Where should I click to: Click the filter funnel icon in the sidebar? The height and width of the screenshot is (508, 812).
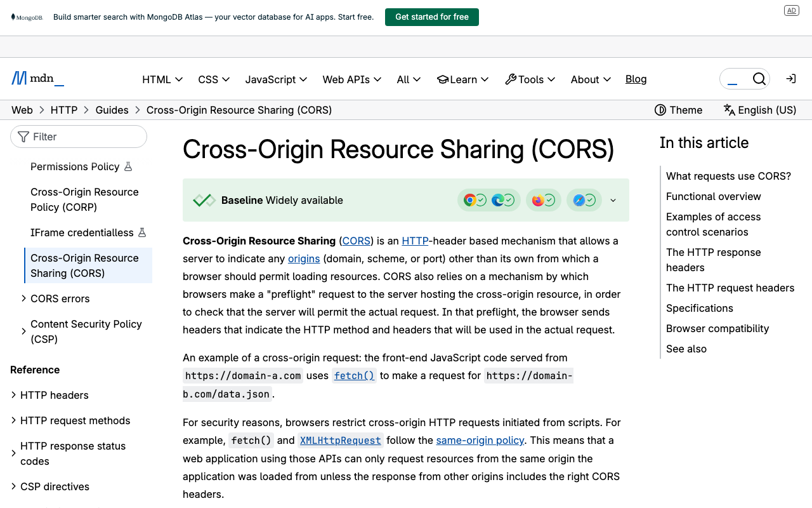23,136
